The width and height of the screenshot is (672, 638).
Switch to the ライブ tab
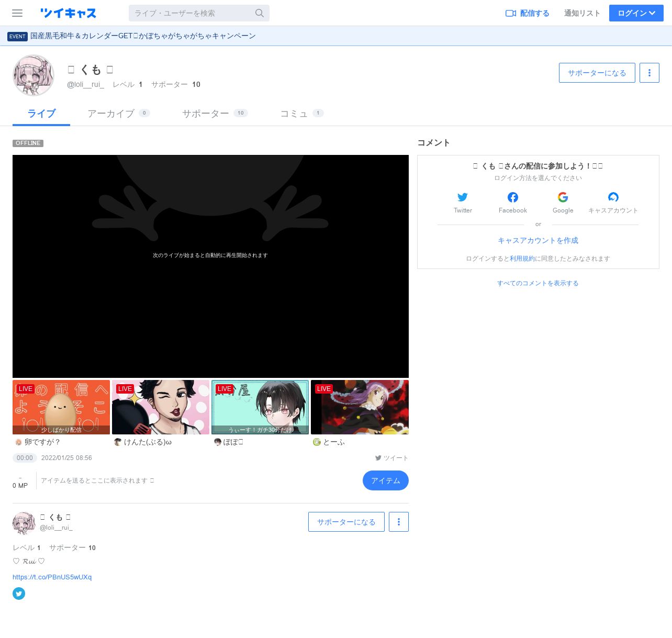[x=41, y=114]
